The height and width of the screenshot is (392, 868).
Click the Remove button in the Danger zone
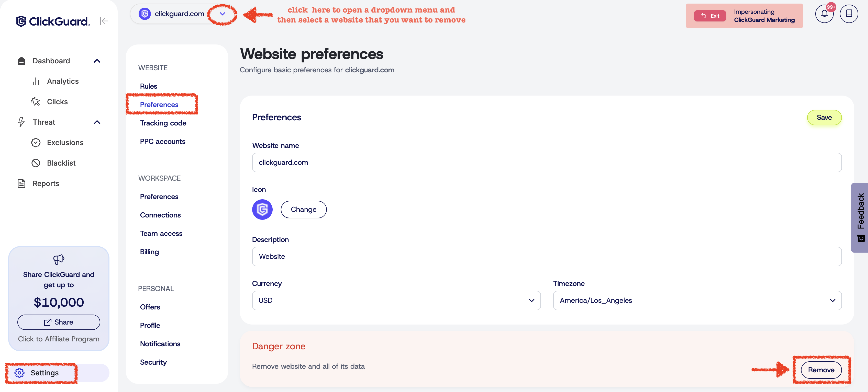pos(821,370)
